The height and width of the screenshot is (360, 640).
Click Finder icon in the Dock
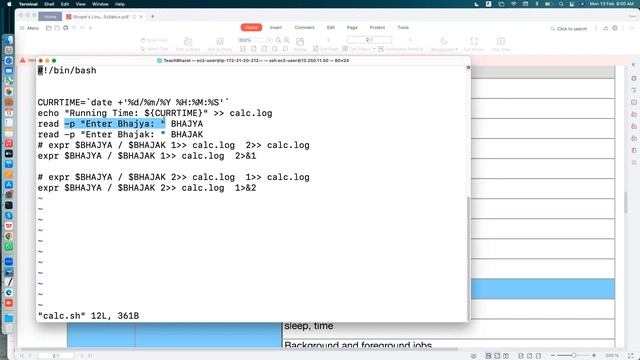click(x=9, y=40)
